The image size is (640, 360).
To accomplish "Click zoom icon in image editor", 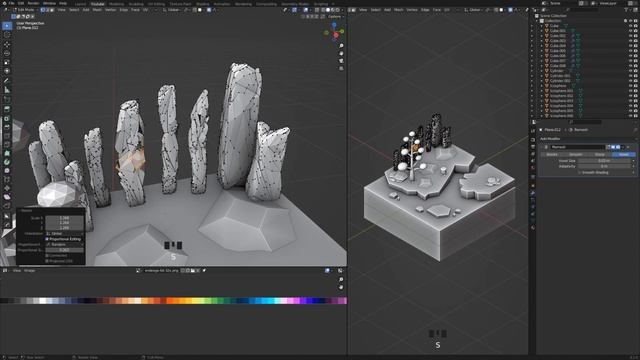I will [x=341, y=280].
